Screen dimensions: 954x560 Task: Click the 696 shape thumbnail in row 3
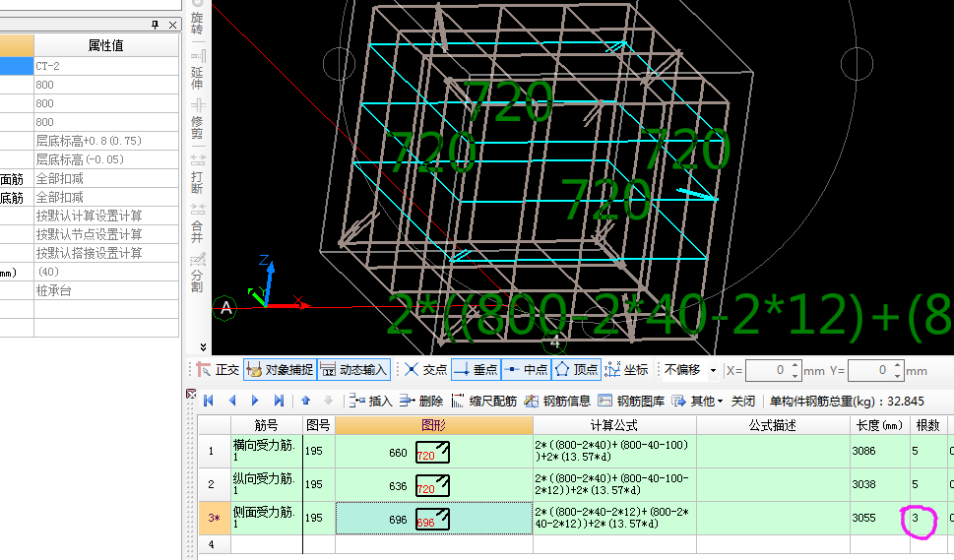pos(432,520)
